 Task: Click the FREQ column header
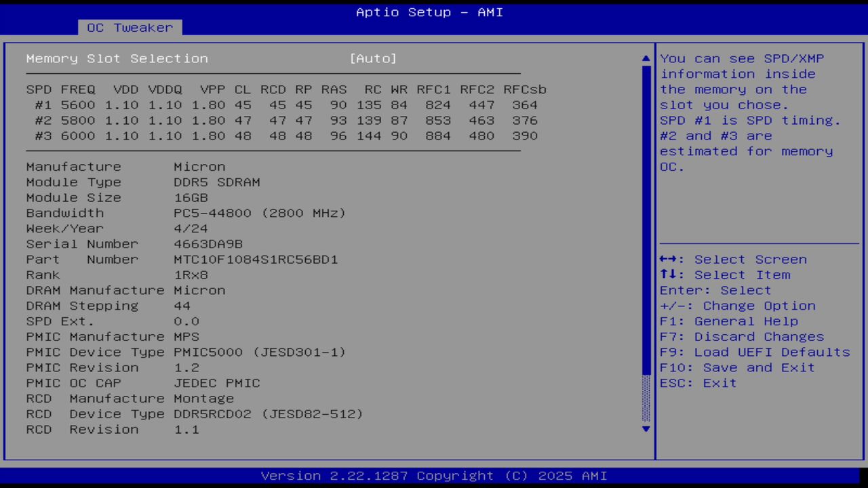tap(78, 89)
